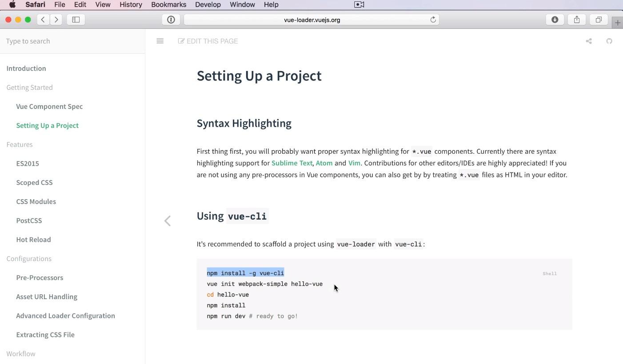Click Safari's back navigation arrow

tap(43, 20)
